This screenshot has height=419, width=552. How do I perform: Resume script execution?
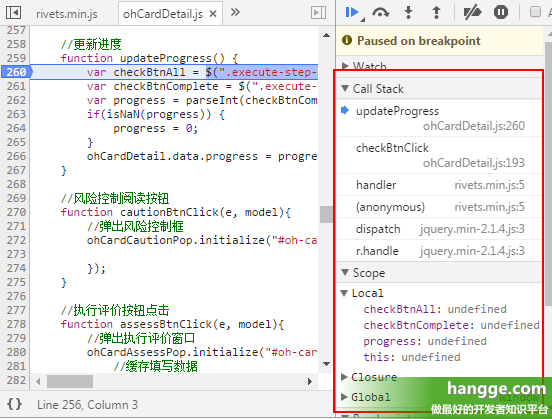click(x=352, y=13)
